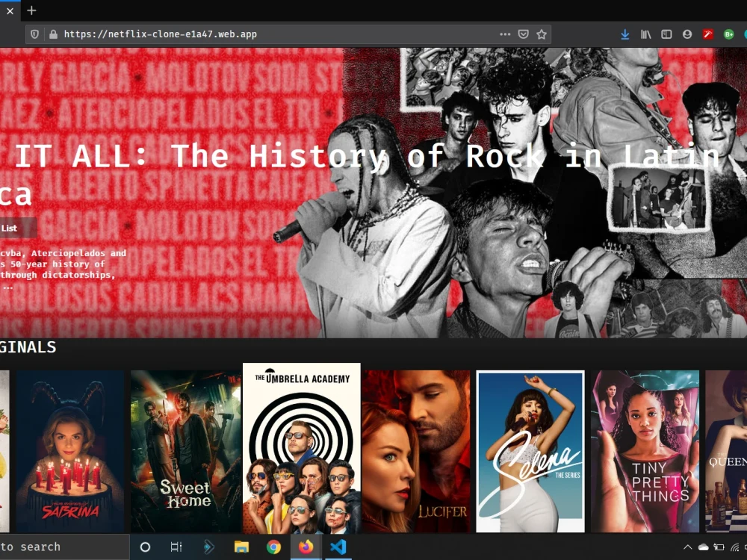Select the Lucifer poster
Viewport: 747px width, 560px height.
(416, 452)
